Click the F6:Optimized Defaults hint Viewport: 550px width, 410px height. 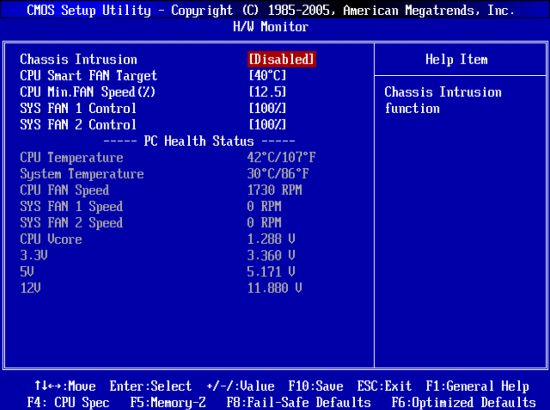click(464, 403)
